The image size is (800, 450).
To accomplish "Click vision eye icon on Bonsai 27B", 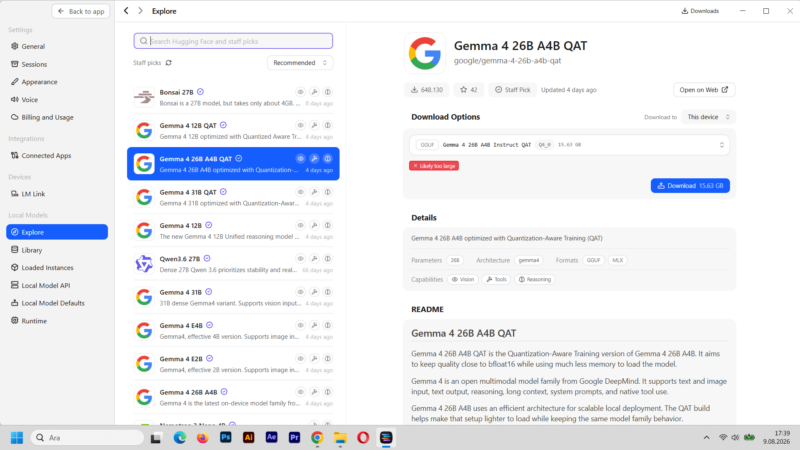I will (301, 92).
